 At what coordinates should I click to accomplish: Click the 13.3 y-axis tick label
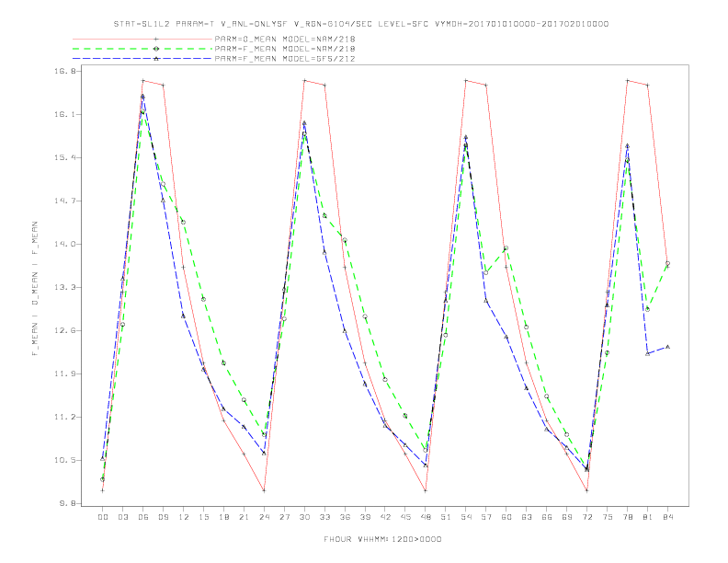(65, 287)
